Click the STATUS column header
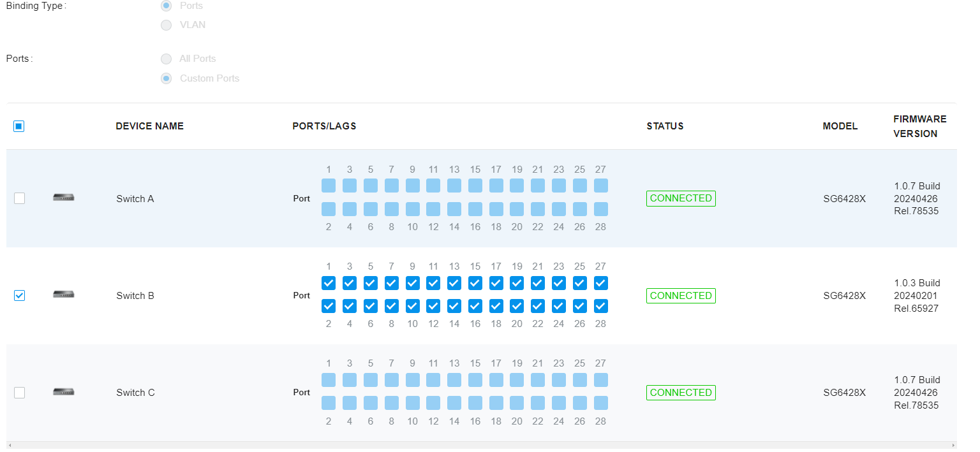This screenshot has height=452, width=980. (665, 126)
